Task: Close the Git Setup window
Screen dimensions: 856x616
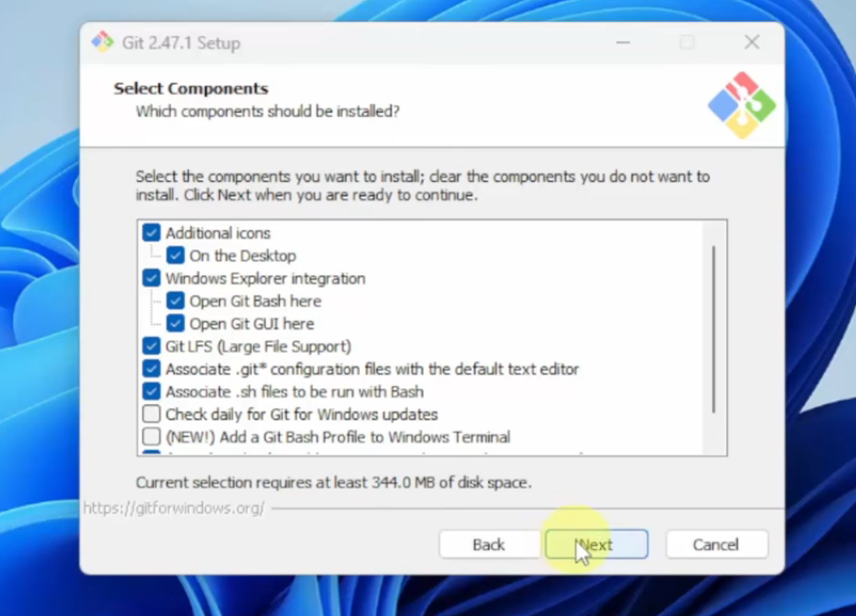Action: coord(752,42)
